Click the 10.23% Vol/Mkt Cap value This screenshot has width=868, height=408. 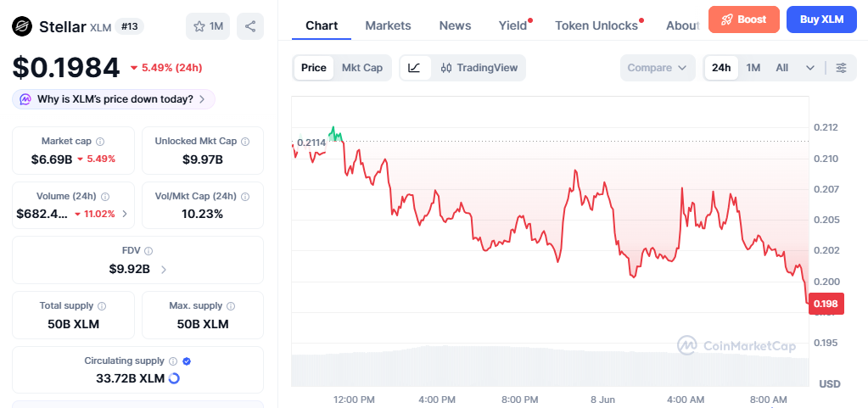click(x=203, y=214)
